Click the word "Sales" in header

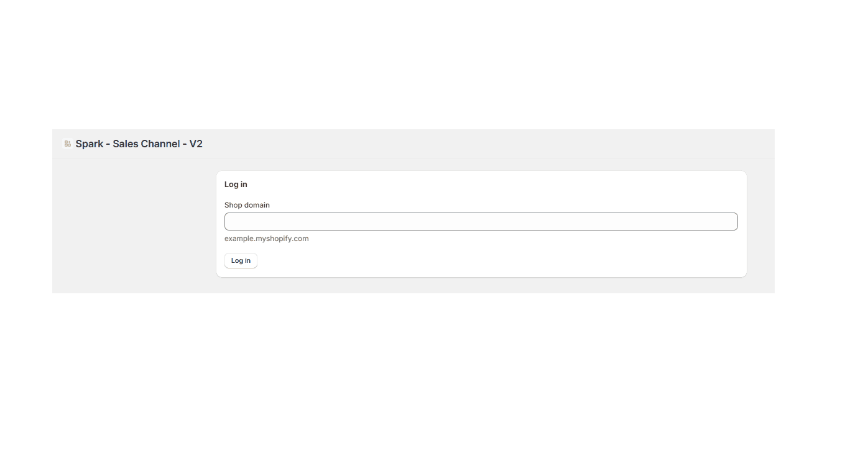tap(127, 144)
